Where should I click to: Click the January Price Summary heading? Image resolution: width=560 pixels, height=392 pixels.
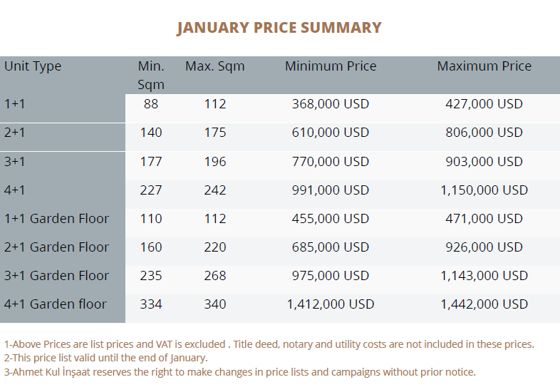click(279, 28)
